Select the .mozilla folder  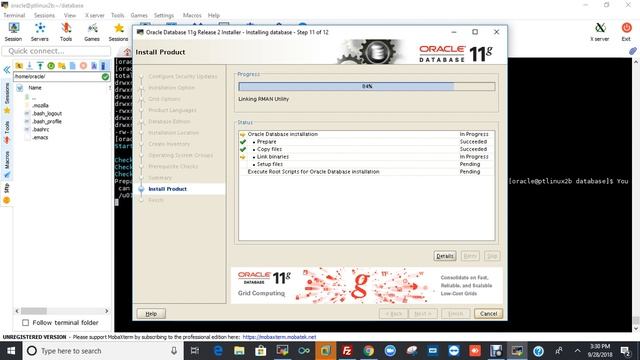click(x=40, y=105)
